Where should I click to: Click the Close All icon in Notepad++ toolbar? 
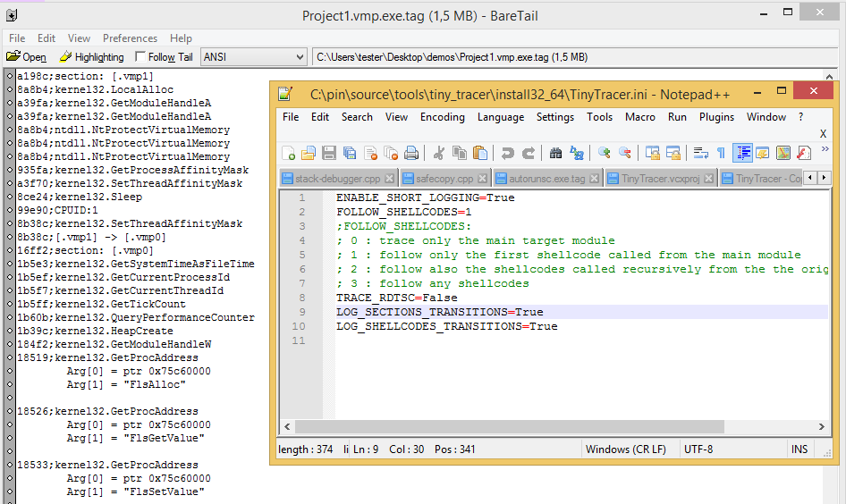point(391,153)
